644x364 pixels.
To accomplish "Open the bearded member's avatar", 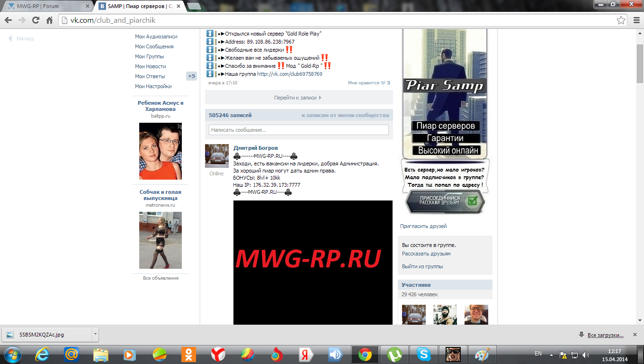I will pos(445,315).
